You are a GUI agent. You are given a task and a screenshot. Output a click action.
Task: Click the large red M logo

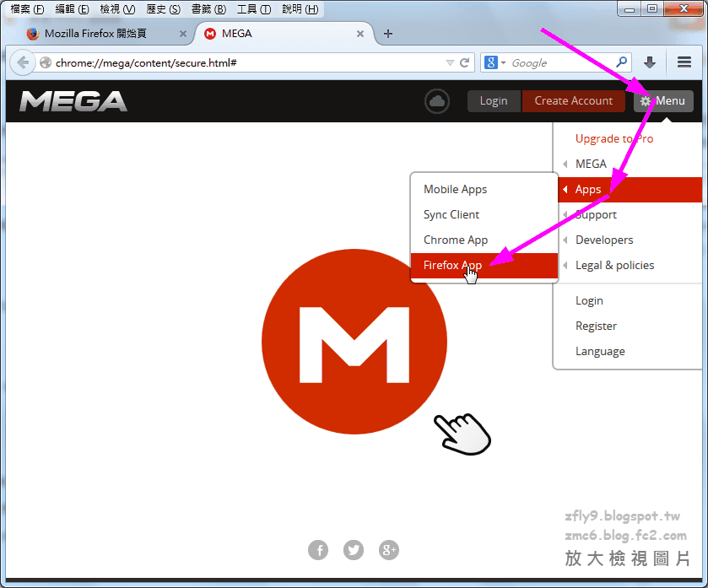click(354, 342)
